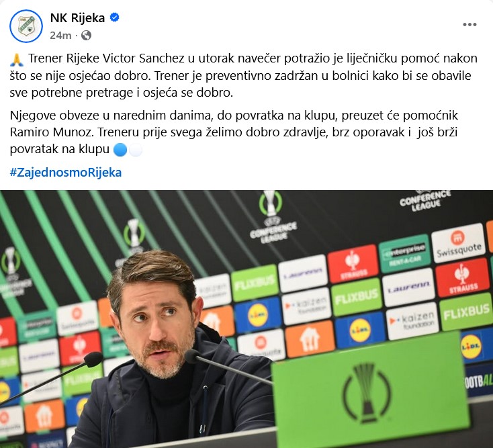Screen dimensions: 493x448
Task: Click the blue verified badge
Action: click(x=114, y=17)
